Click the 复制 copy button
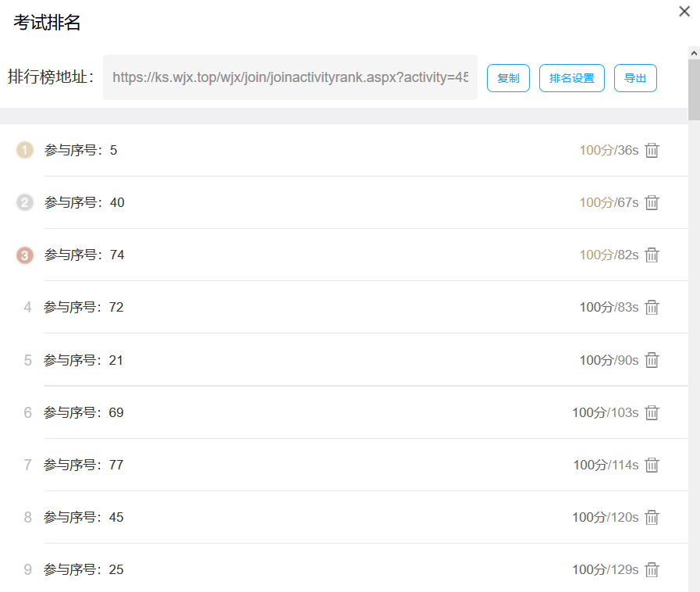 508,78
